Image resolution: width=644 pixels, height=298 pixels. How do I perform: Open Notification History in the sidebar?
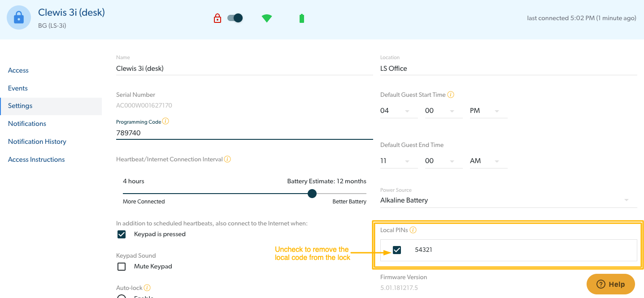pos(37,142)
